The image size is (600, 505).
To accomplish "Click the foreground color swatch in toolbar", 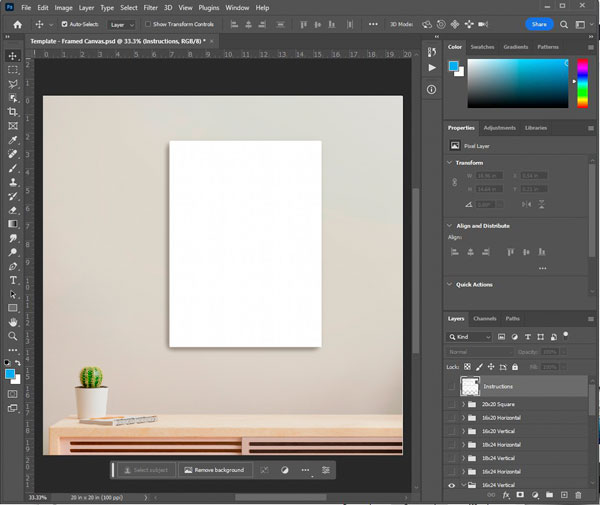I will [x=10, y=374].
